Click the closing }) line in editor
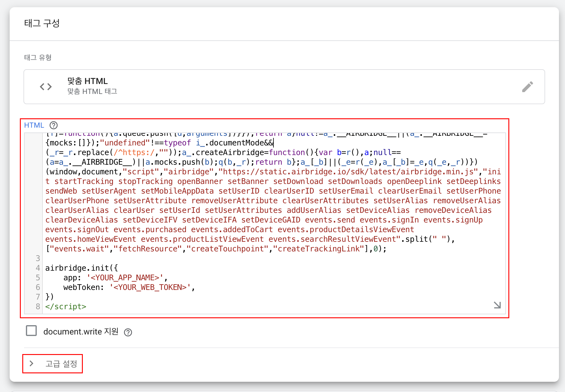This screenshot has height=392, width=565. tap(50, 297)
